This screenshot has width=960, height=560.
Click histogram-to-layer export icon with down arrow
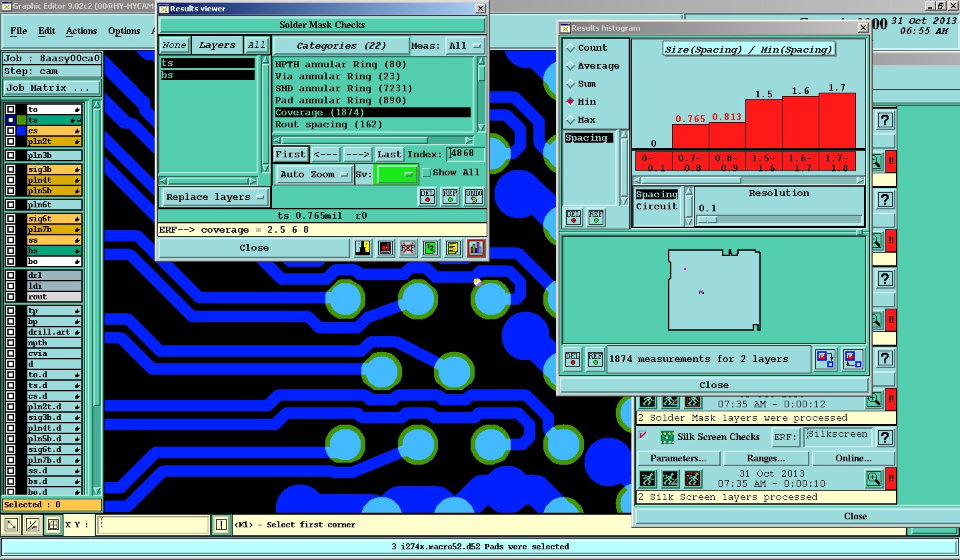coord(826,359)
